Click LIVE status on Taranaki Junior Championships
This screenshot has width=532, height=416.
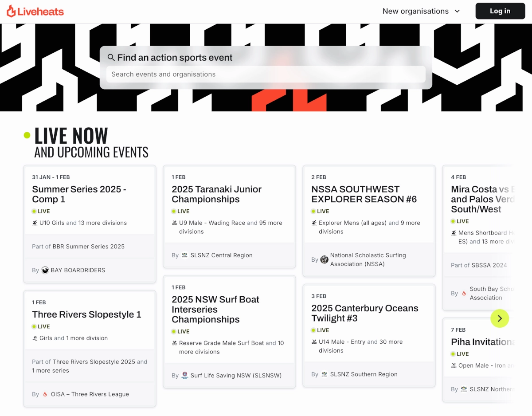pyautogui.click(x=180, y=212)
